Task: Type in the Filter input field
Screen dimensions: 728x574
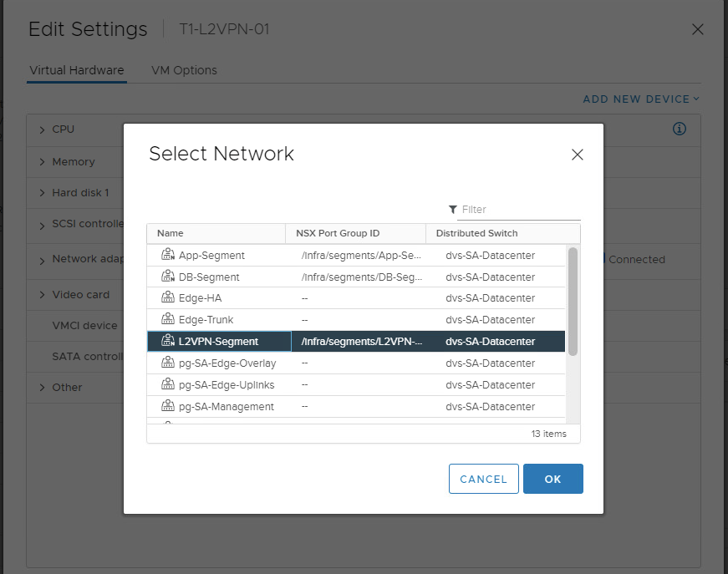Action: (518, 210)
